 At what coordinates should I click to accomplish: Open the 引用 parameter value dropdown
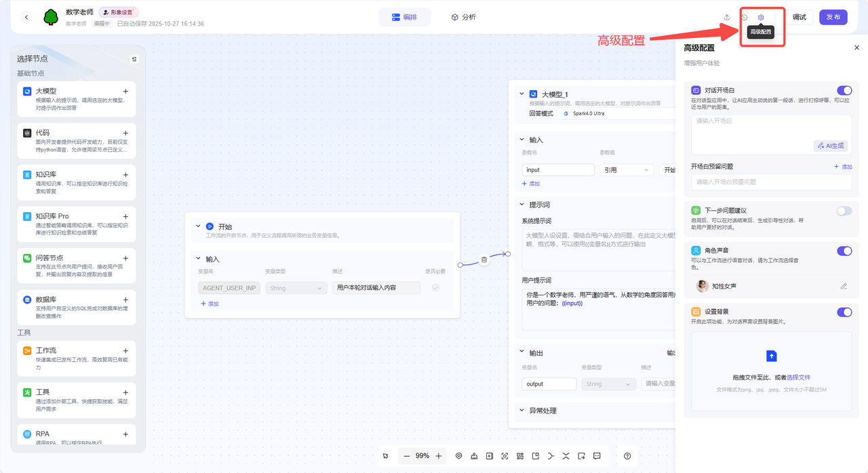(x=626, y=170)
